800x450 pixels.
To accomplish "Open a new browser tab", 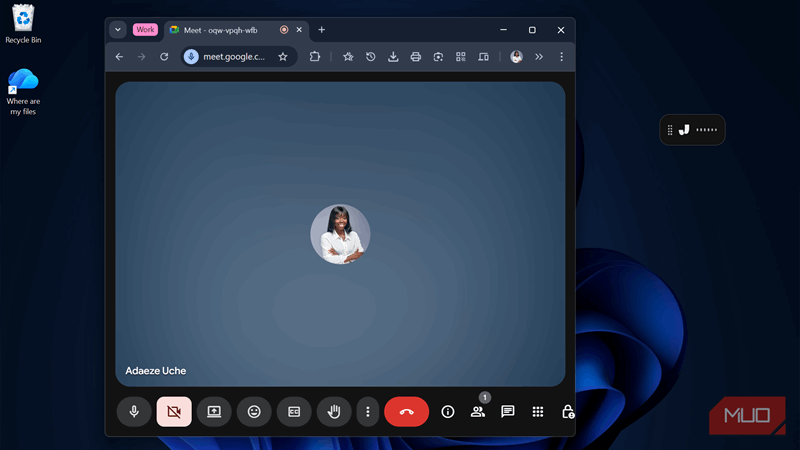I will (321, 30).
